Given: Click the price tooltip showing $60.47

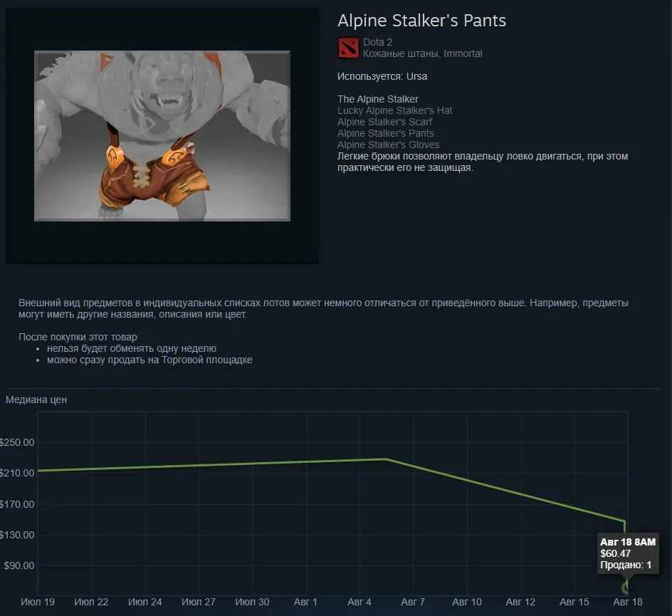Looking at the screenshot, I should click(x=627, y=553).
